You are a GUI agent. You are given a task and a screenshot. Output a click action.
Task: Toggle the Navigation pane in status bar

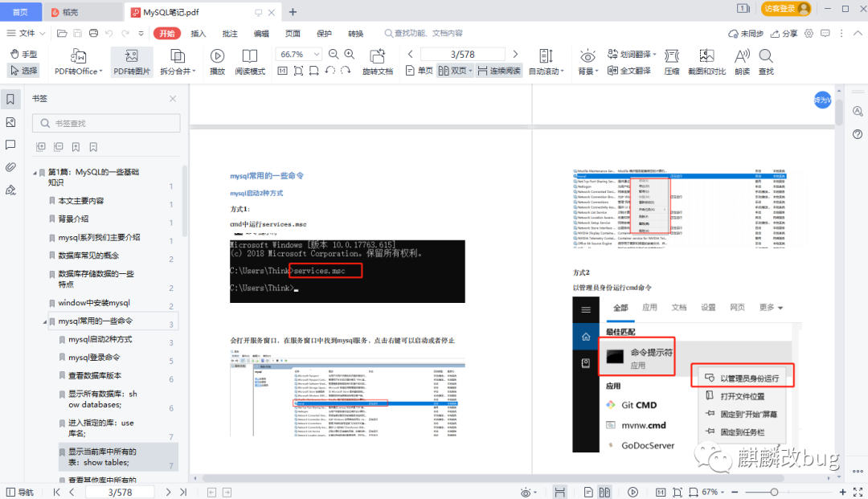(20, 492)
